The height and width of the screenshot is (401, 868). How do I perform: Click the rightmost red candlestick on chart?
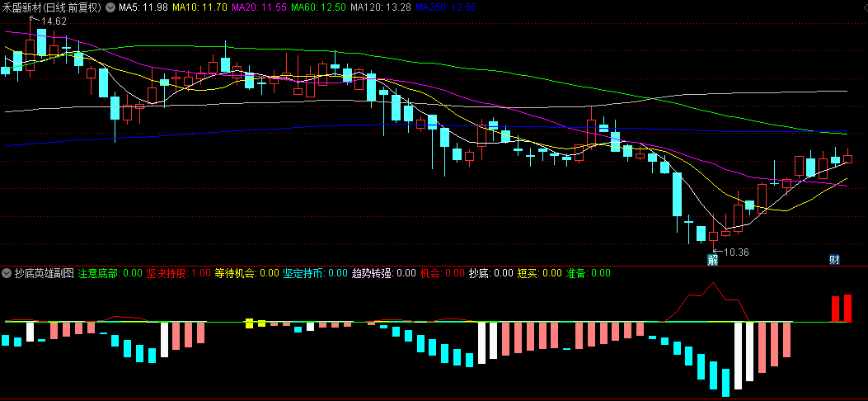click(x=847, y=158)
